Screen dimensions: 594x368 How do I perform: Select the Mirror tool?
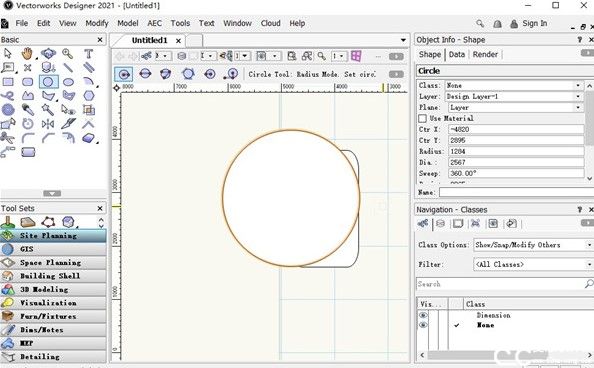[x=48, y=124]
